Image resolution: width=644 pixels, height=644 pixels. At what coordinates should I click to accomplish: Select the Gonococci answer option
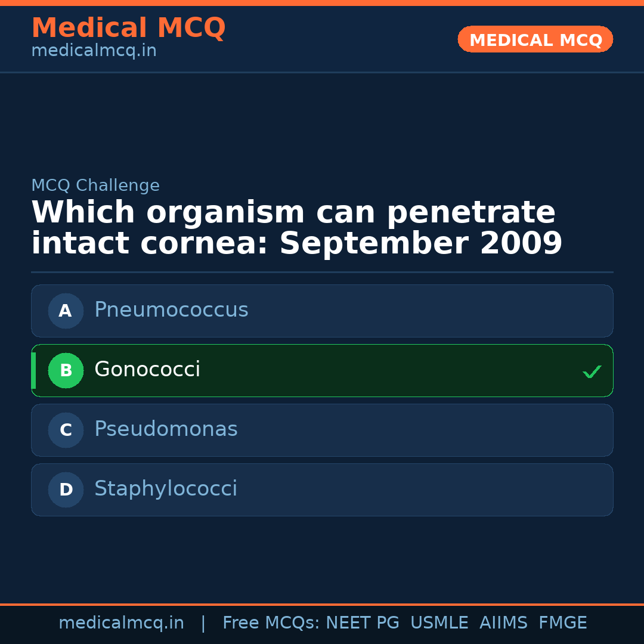(322, 370)
